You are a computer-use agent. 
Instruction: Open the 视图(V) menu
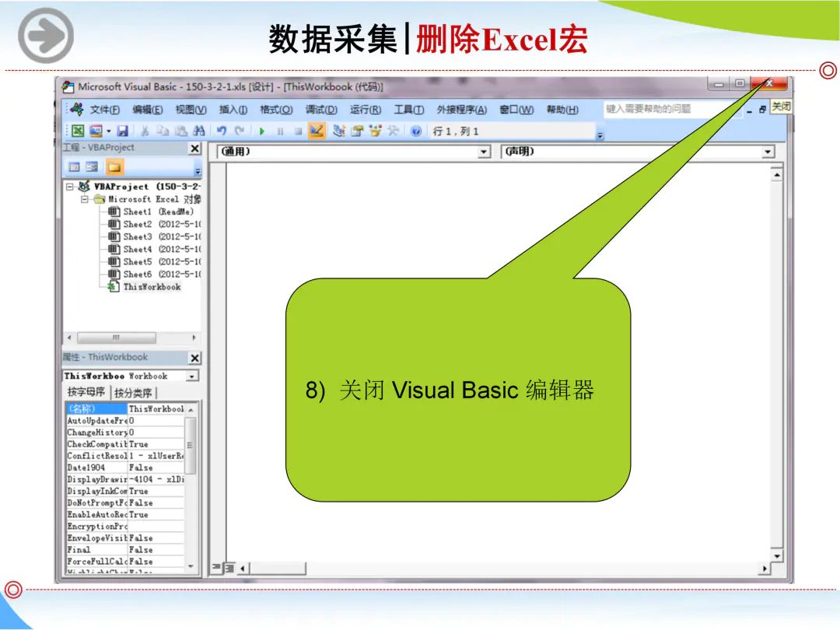click(191, 110)
